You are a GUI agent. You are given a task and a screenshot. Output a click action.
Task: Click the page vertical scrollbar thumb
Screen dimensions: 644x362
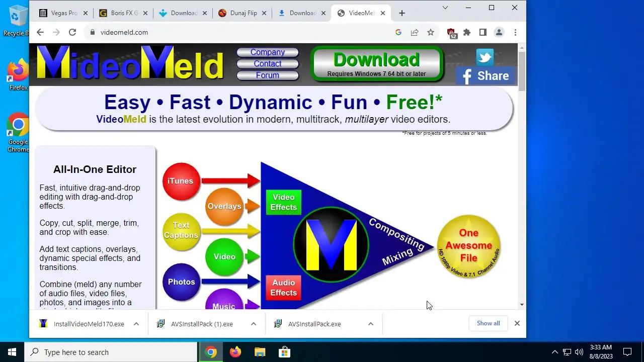(x=522, y=71)
